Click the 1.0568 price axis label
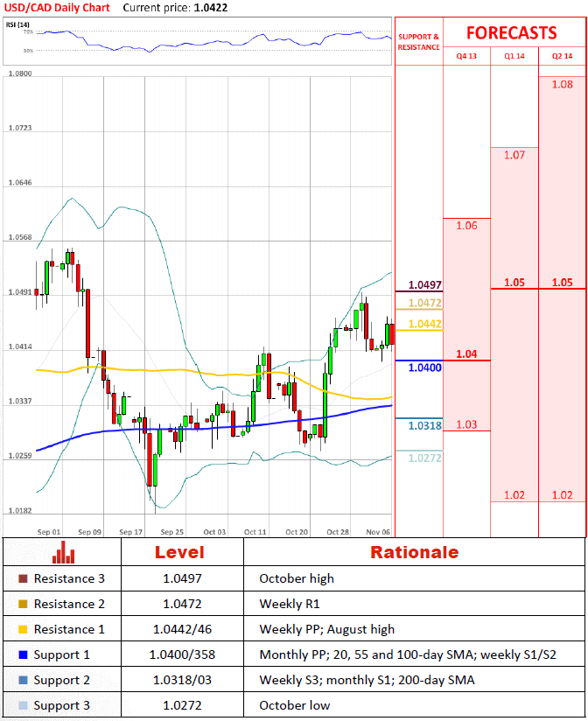The height and width of the screenshot is (721, 588). pos(20,237)
